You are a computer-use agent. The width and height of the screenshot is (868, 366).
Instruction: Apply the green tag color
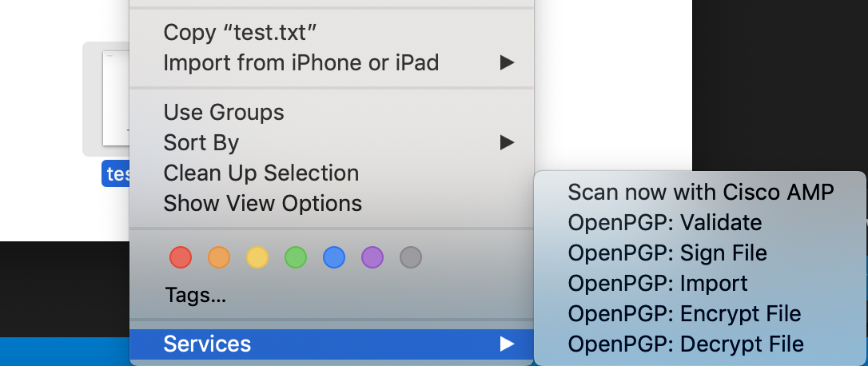[296, 257]
